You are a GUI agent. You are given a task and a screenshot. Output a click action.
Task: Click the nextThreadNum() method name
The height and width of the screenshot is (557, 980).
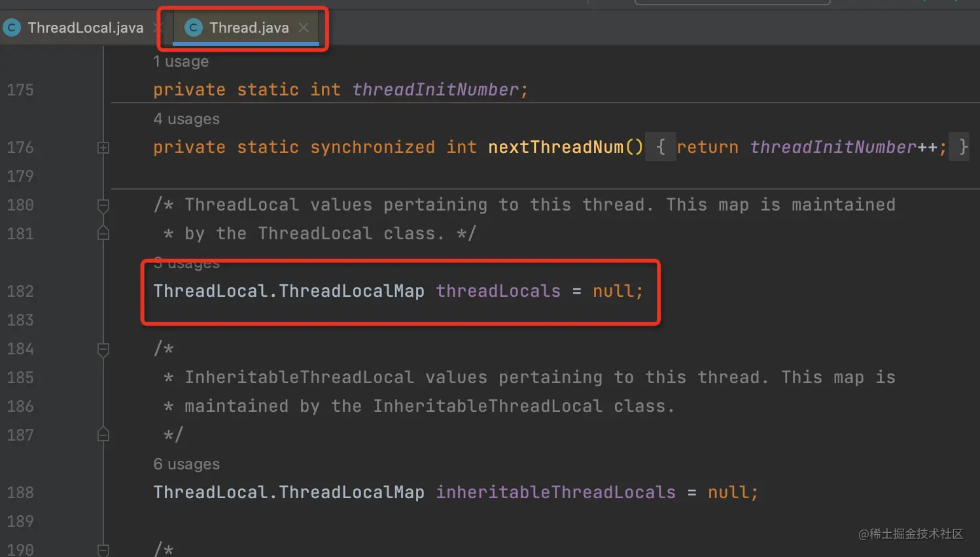tap(565, 147)
